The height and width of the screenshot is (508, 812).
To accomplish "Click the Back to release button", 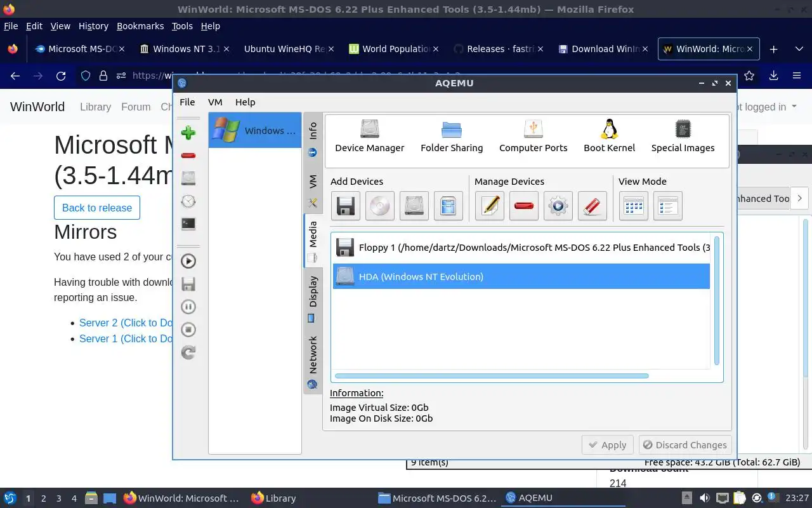I will click(x=97, y=208).
